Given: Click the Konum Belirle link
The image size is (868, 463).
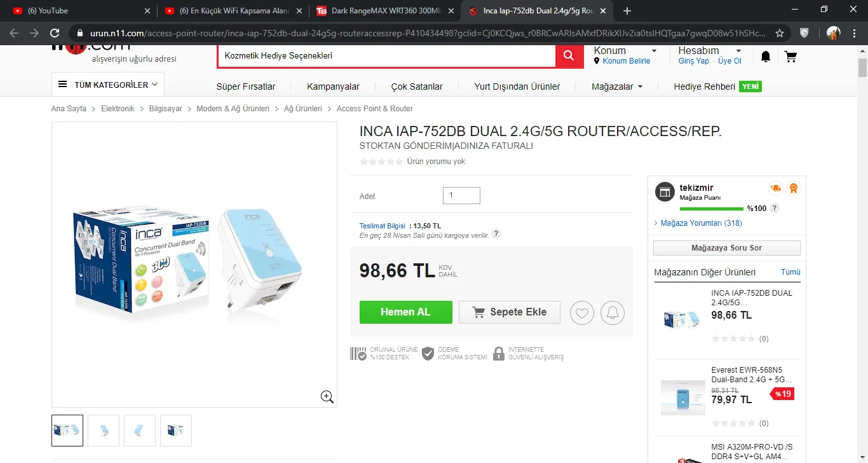Looking at the screenshot, I should tap(627, 61).
